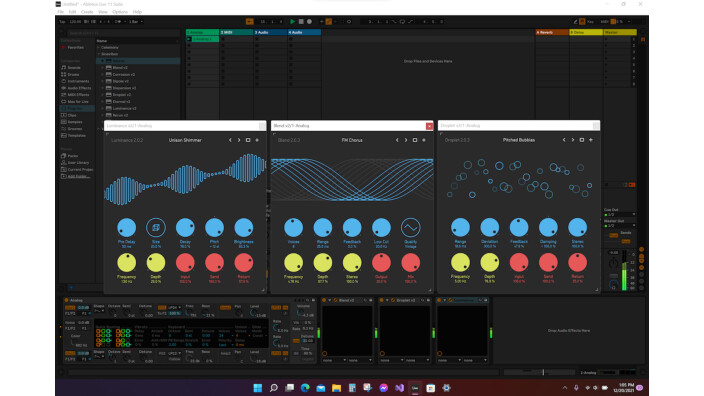Open the Options menu
The height and width of the screenshot is (396, 704).
(120, 12)
